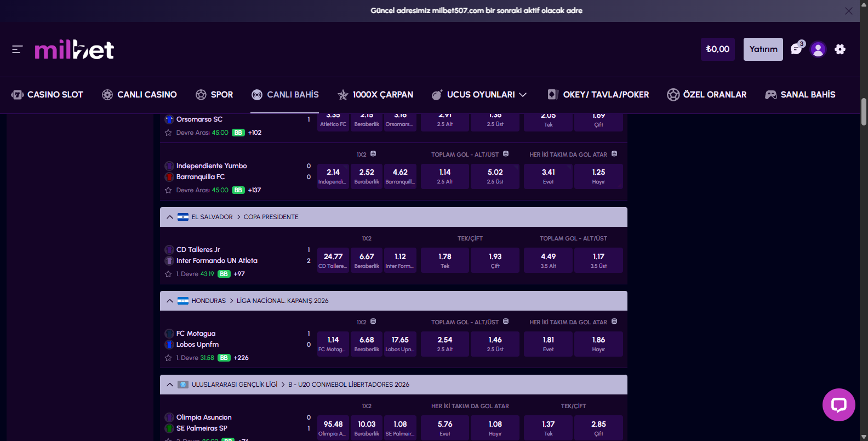Collapse the Honduras Liga Nacional section

pyautogui.click(x=170, y=301)
